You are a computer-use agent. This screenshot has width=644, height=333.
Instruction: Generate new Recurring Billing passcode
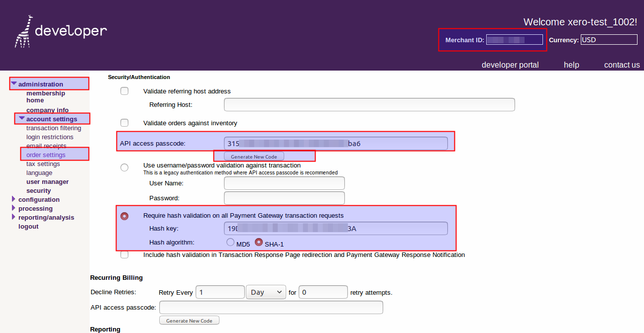[189, 321]
